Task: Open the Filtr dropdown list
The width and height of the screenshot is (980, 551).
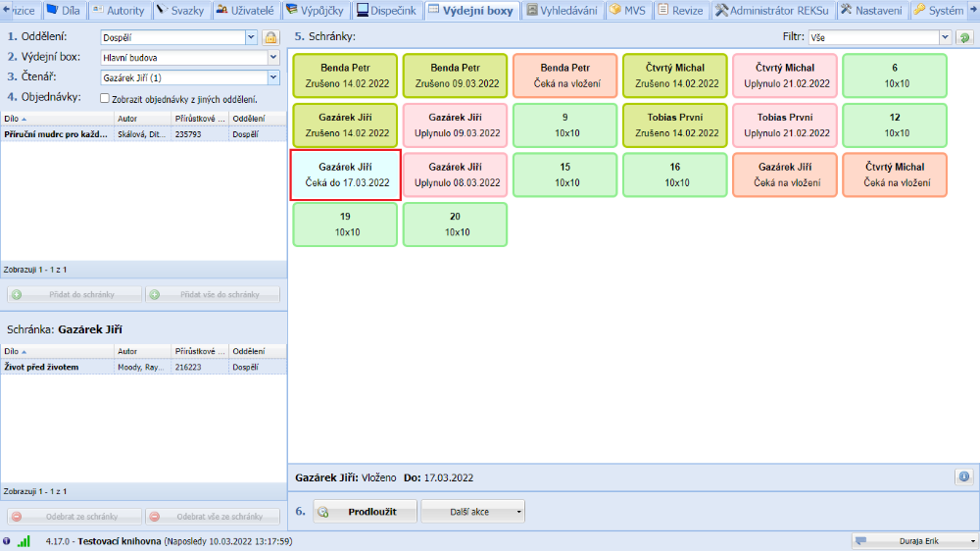Action: coord(945,37)
